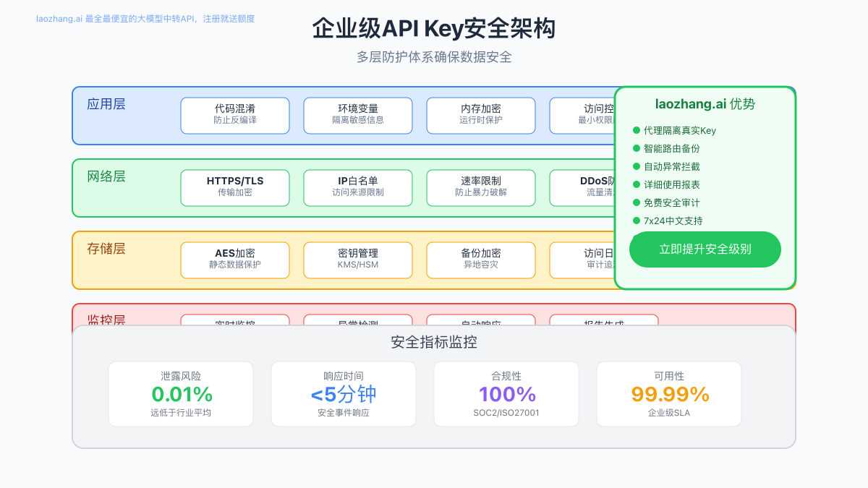
Task: Select the 环境变量 card
Action: [358, 116]
